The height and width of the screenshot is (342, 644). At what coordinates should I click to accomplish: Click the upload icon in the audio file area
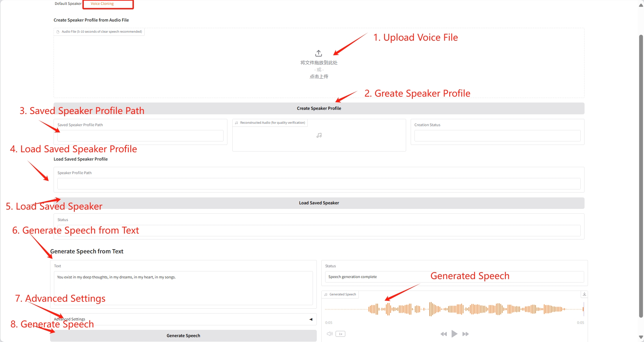pyautogui.click(x=319, y=53)
